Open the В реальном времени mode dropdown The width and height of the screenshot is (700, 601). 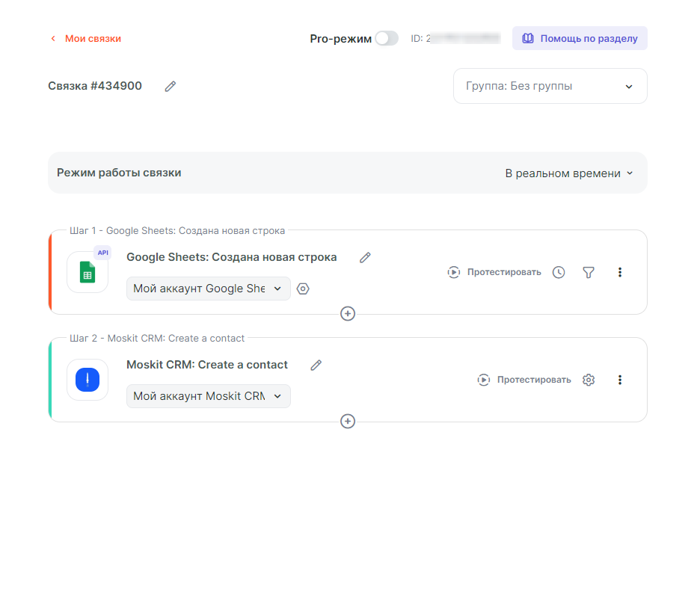coord(569,173)
